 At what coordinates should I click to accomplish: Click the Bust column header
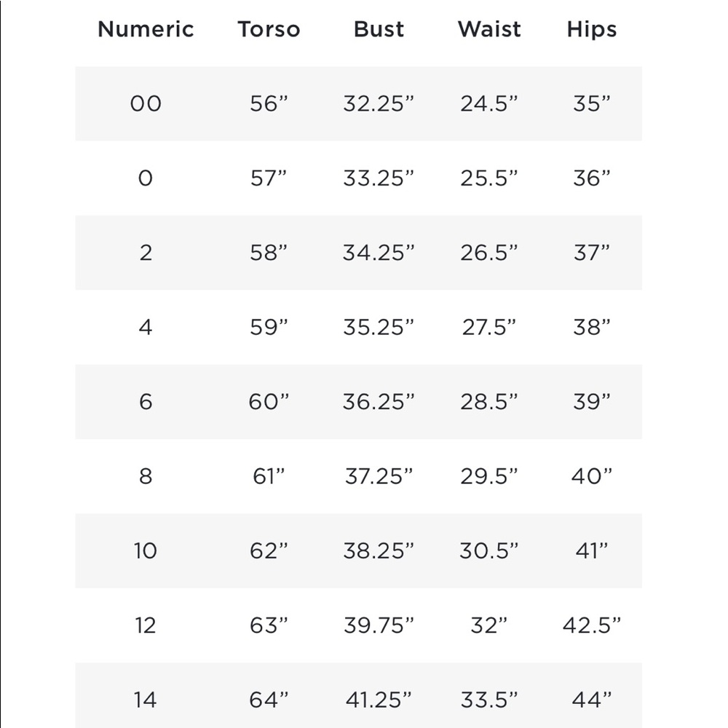(x=379, y=29)
